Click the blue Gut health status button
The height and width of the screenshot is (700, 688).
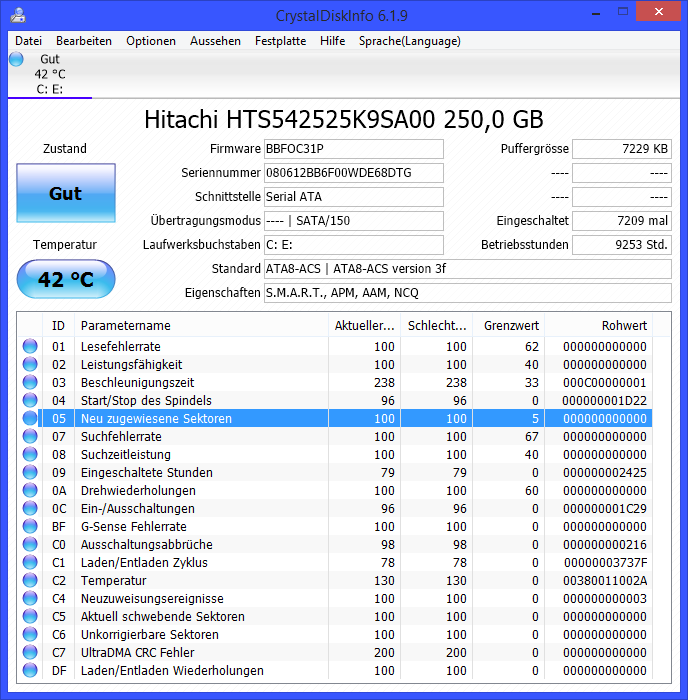point(66,193)
